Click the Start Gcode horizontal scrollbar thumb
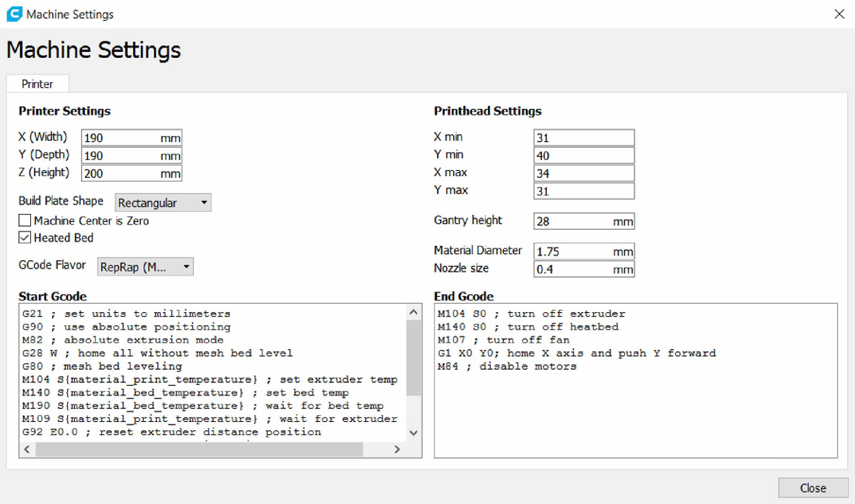 point(199,449)
